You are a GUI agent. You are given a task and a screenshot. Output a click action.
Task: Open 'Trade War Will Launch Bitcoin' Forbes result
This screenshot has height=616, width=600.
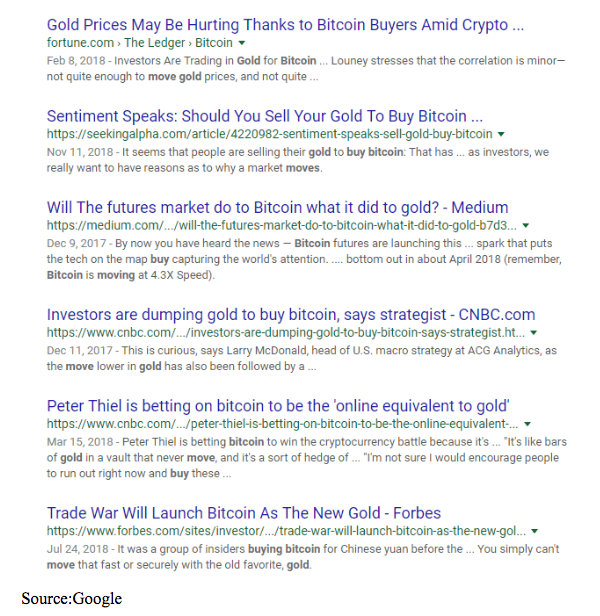pos(244,513)
